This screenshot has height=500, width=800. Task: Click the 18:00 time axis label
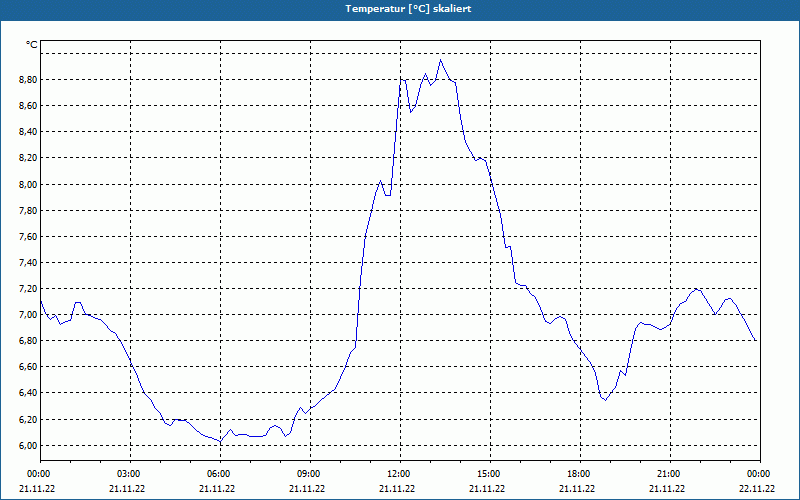(580, 474)
